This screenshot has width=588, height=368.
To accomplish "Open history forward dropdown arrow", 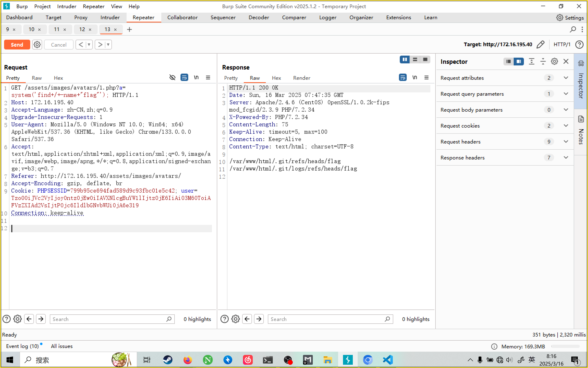I will 108,45.
